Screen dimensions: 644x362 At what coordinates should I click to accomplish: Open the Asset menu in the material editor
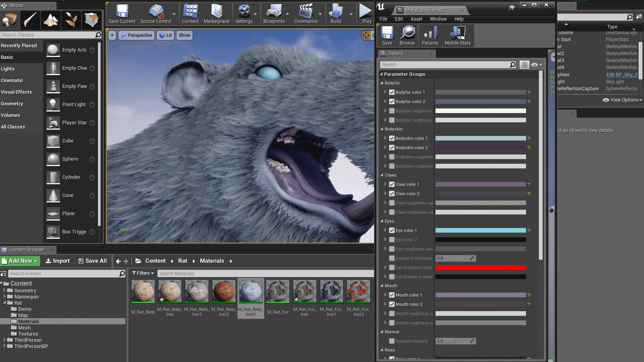(417, 19)
